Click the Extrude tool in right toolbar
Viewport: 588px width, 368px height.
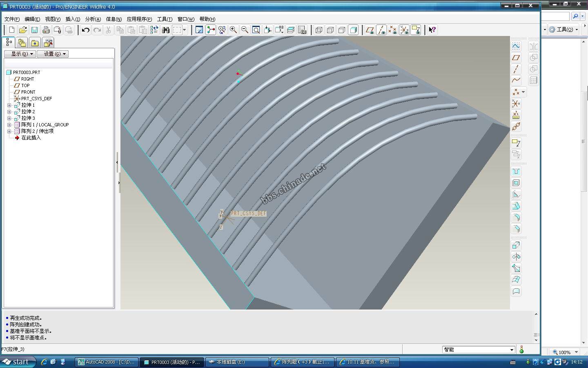click(516, 245)
